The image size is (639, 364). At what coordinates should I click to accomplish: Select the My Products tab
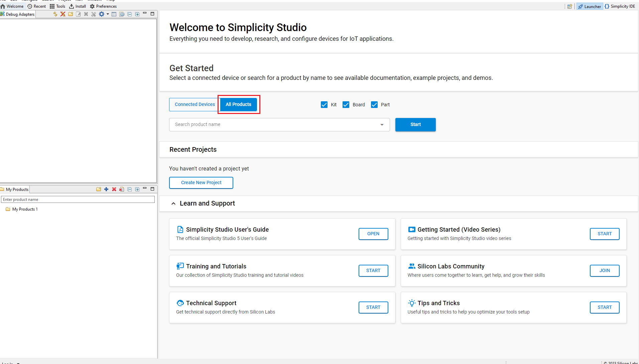15,189
